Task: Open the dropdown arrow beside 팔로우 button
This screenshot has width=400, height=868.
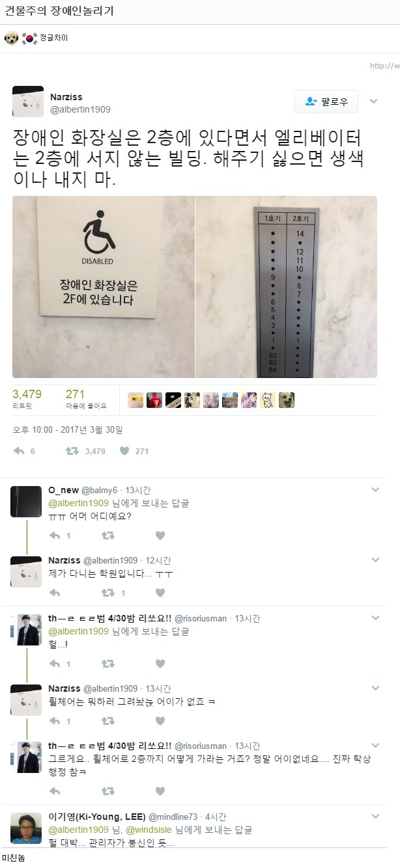Action: [374, 102]
